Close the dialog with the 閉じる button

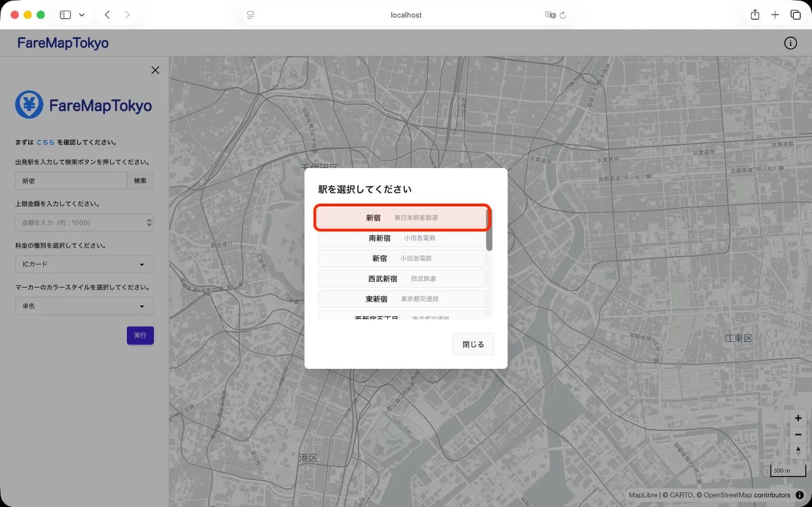[473, 344]
